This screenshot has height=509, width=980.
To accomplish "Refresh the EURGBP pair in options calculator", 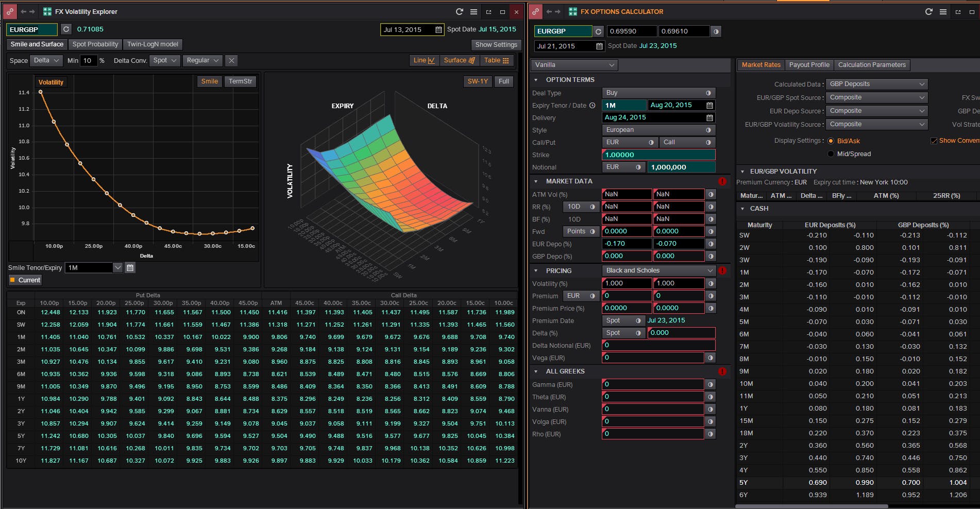I will (x=598, y=31).
